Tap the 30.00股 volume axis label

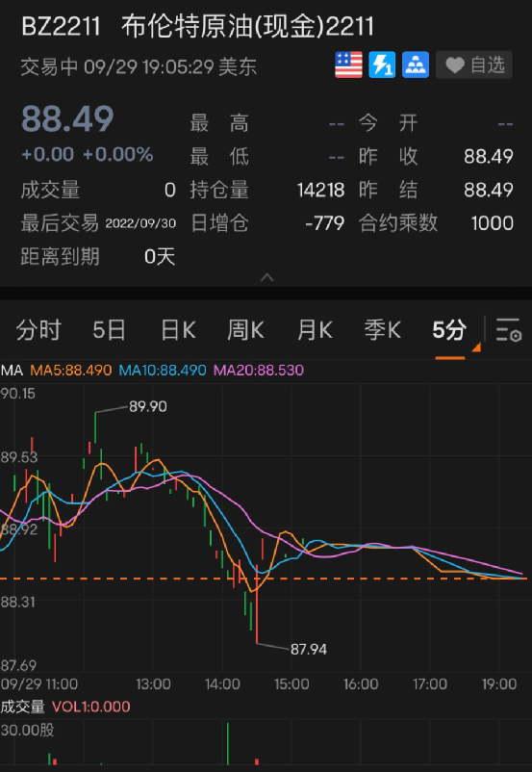28,731
